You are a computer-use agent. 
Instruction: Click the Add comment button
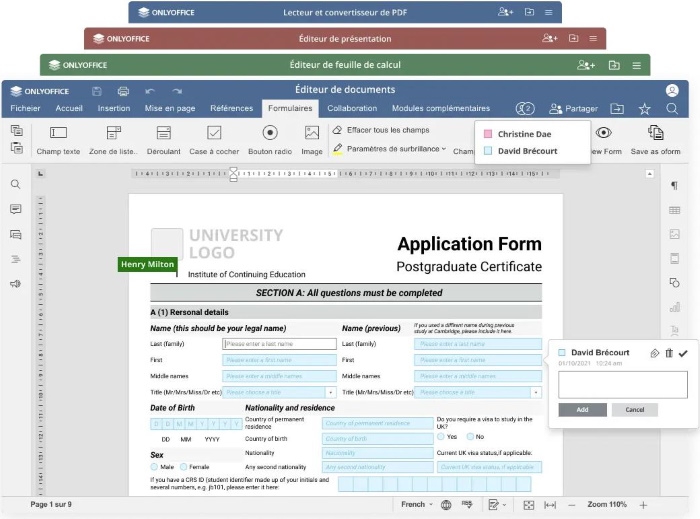582,410
